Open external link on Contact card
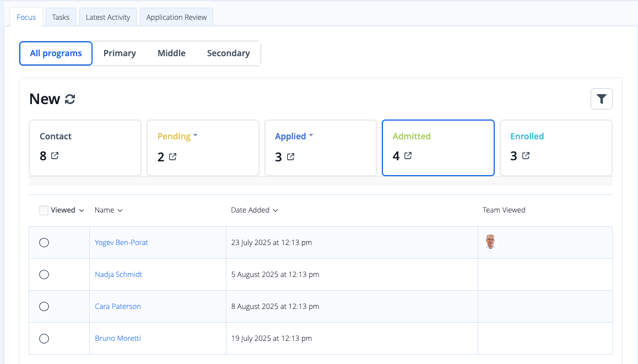 [54, 156]
